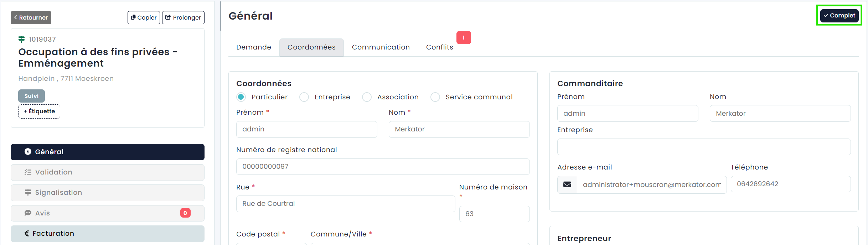Select the Particulier radio option
868x245 pixels.
point(241,97)
